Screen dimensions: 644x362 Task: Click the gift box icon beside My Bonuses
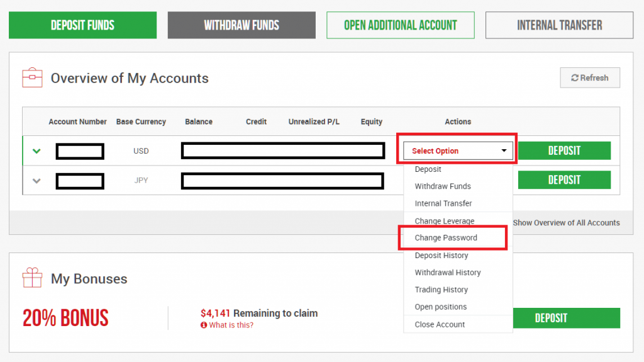coord(32,278)
